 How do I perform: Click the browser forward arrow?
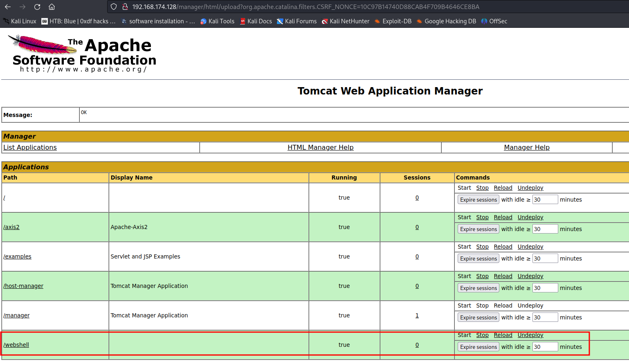coord(22,7)
